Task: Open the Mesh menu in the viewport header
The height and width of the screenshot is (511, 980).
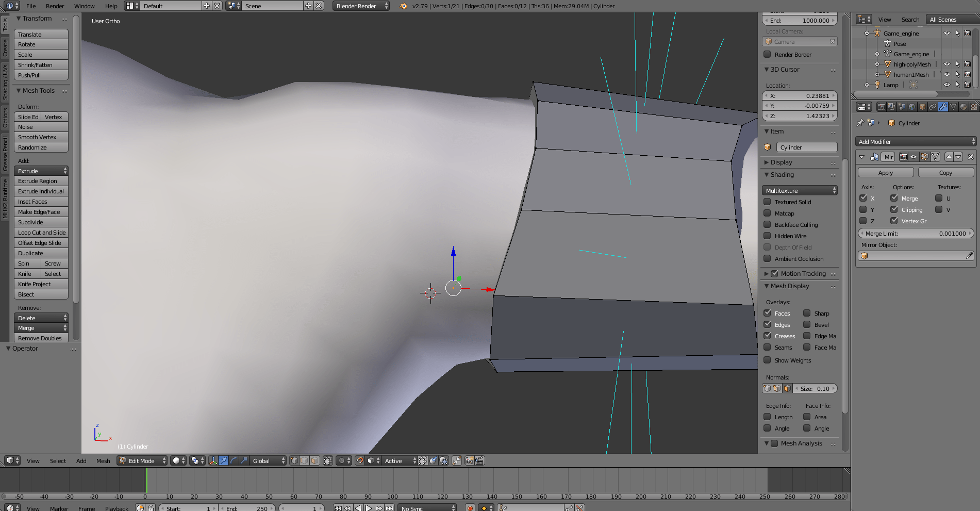Action: [103, 460]
